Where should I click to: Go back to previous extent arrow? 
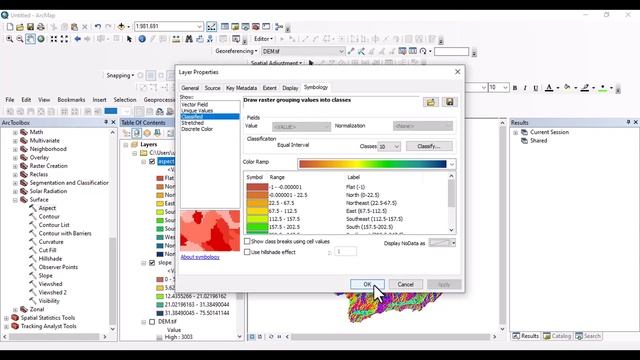click(x=78, y=39)
